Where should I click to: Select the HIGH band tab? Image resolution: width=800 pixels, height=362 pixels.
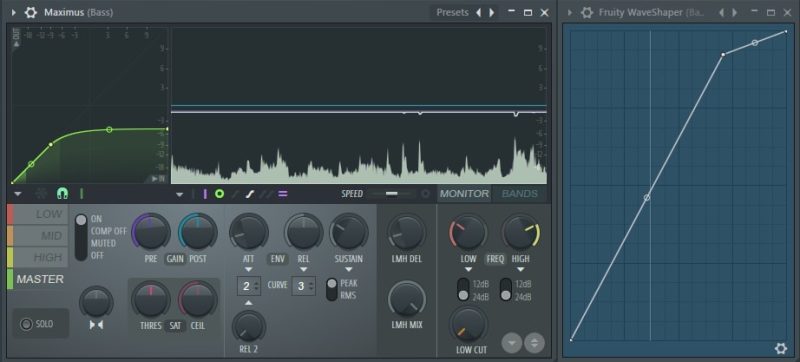point(38,257)
